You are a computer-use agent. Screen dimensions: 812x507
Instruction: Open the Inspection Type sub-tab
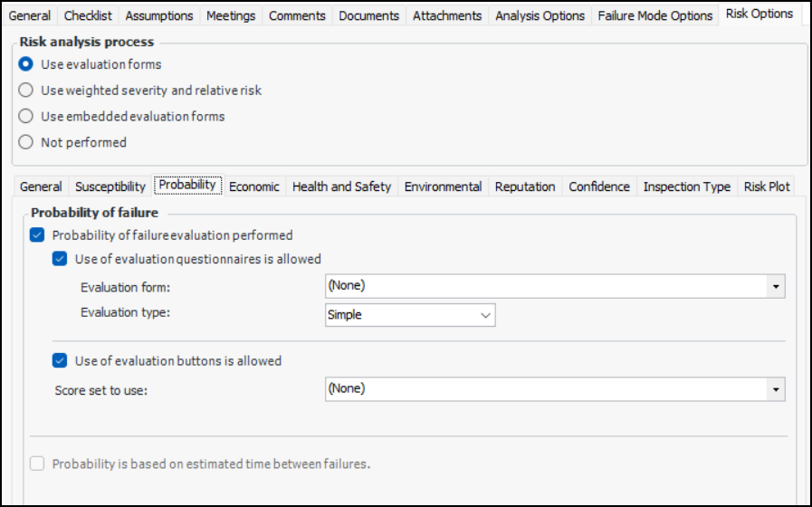pos(686,187)
